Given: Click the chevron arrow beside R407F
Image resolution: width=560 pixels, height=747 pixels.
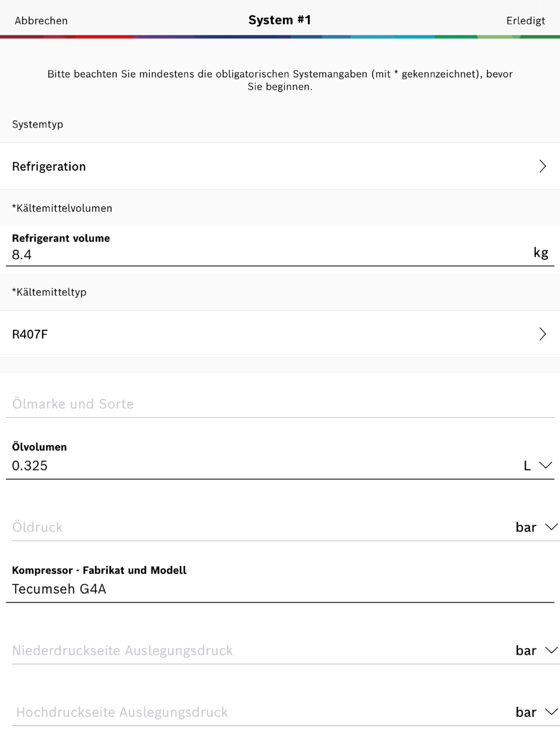Looking at the screenshot, I should click(x=542, y=334).
